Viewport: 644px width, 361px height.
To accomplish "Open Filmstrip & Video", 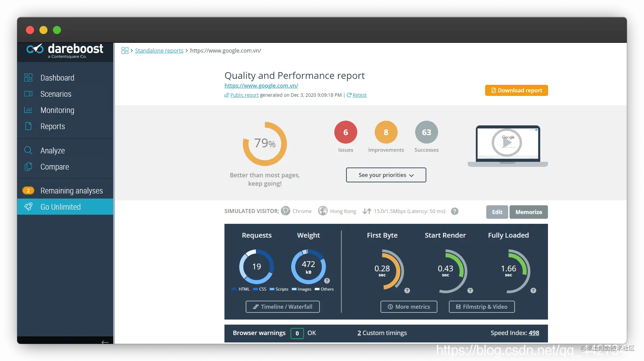I will point(482,307).
